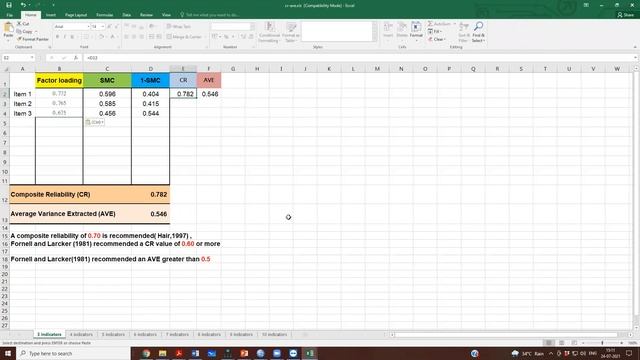Expand the AutoSum dropdown arrow
The height and width of the screenshot is (360, 640).
coord(454,24)
